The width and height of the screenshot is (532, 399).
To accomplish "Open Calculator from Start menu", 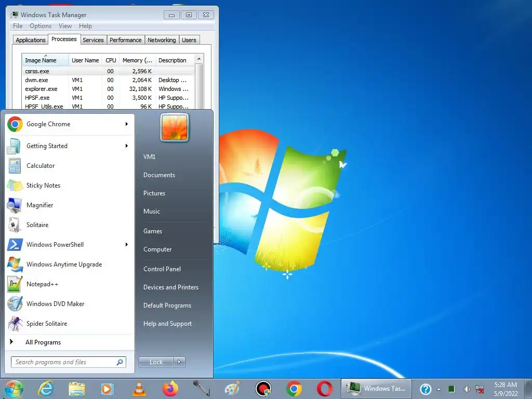I will [x=70, y=166].
